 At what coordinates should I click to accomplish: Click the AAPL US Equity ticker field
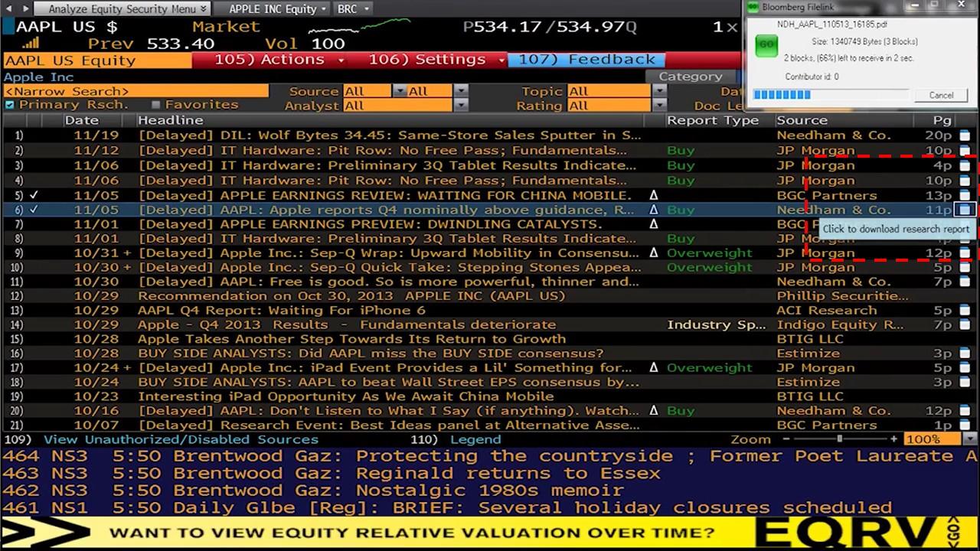click(97, 60)
